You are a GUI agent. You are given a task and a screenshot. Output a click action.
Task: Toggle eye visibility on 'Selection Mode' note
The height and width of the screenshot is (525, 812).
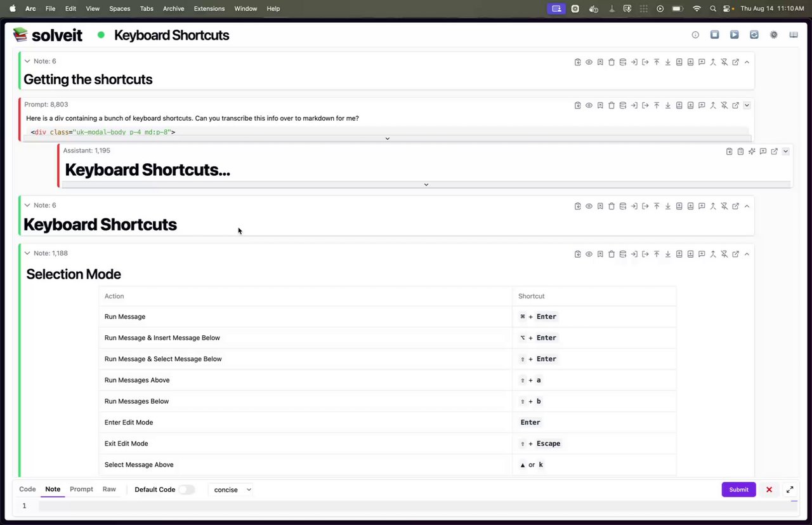pyautogui.click(x=589, y=255)
